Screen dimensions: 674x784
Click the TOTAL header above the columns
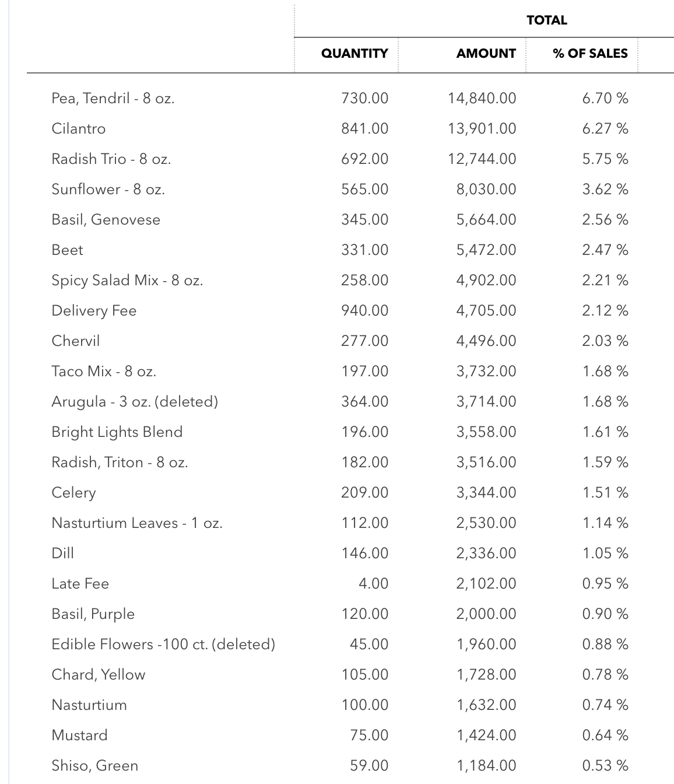point(546,20)
